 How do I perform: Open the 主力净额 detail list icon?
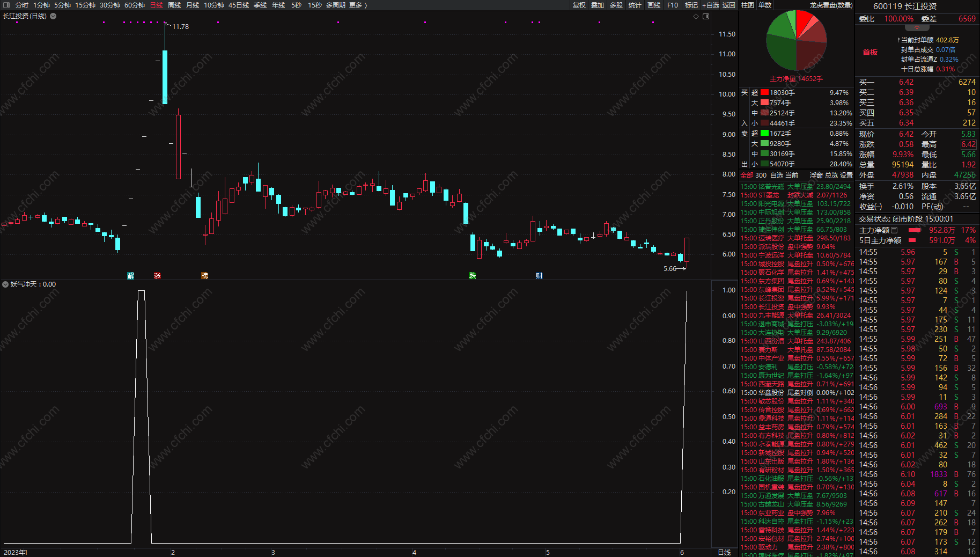pyautogui.click(x=894, y=230)
